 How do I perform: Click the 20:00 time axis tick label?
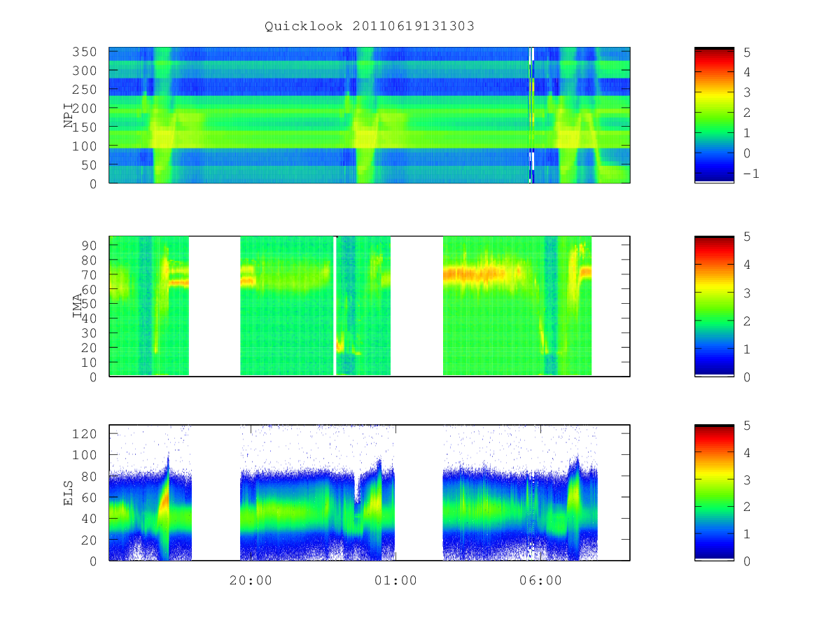pyautogui.click(x=251, y=580)
